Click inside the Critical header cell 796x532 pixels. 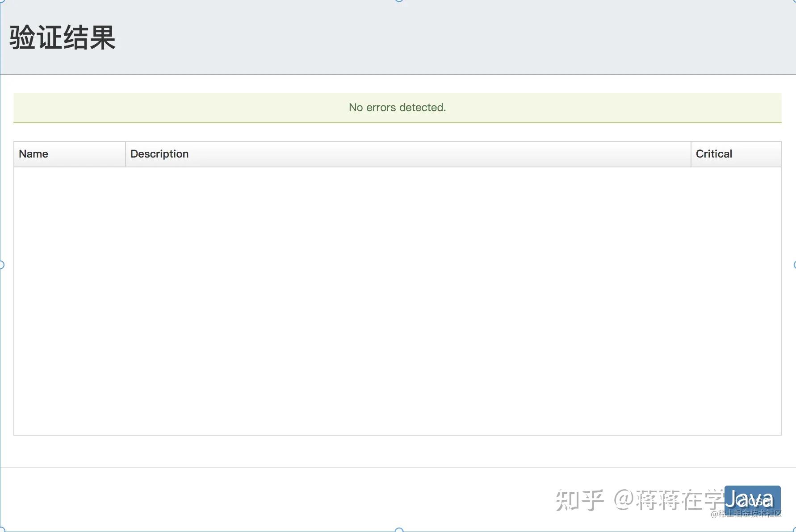736,154
